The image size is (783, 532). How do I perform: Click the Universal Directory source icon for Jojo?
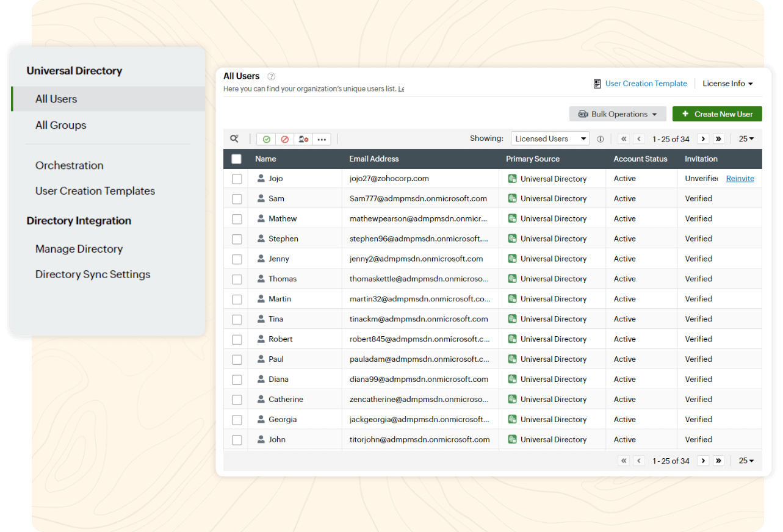point(513,178)
